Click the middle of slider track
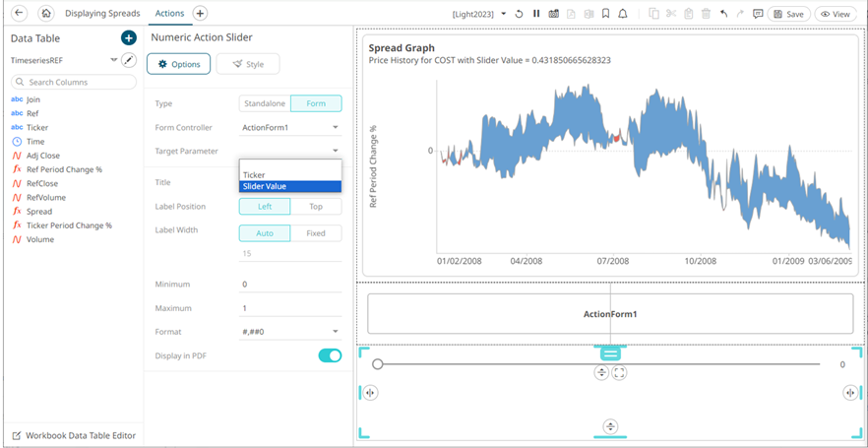Viewport: 868px width, 448px height. click(x=598, y=364)
